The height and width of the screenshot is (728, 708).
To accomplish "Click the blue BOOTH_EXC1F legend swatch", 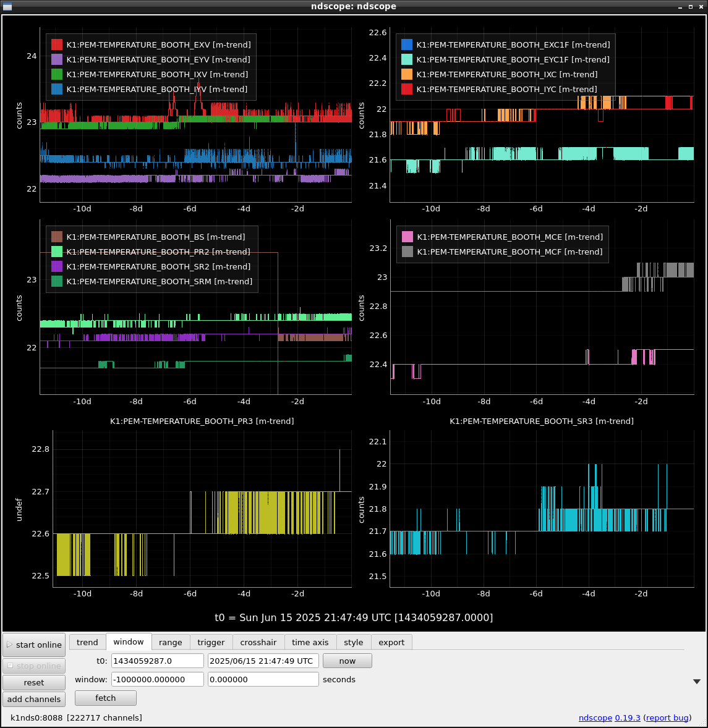I will tap(406, 44).
